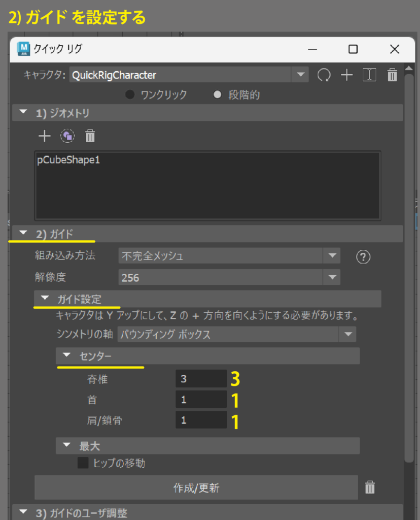The height and width of the screenshot is (520, 420).
Task: Clear meshes with geometry trash icon
Action: (90, 136)
